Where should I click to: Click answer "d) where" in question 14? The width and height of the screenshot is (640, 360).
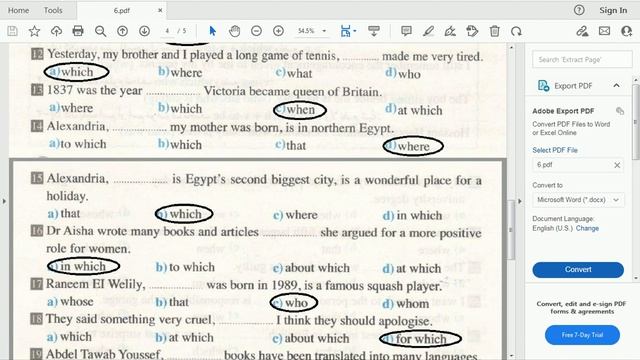[x=413, y=146]
